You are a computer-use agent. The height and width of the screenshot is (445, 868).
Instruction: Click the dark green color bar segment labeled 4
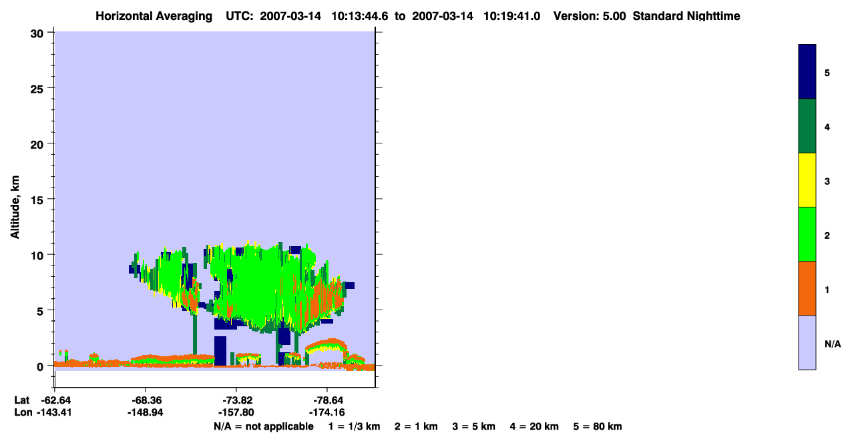807,126
